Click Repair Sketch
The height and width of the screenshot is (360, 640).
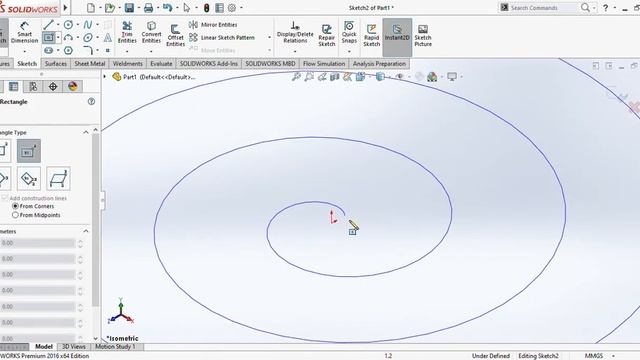[x=327, y=35]
